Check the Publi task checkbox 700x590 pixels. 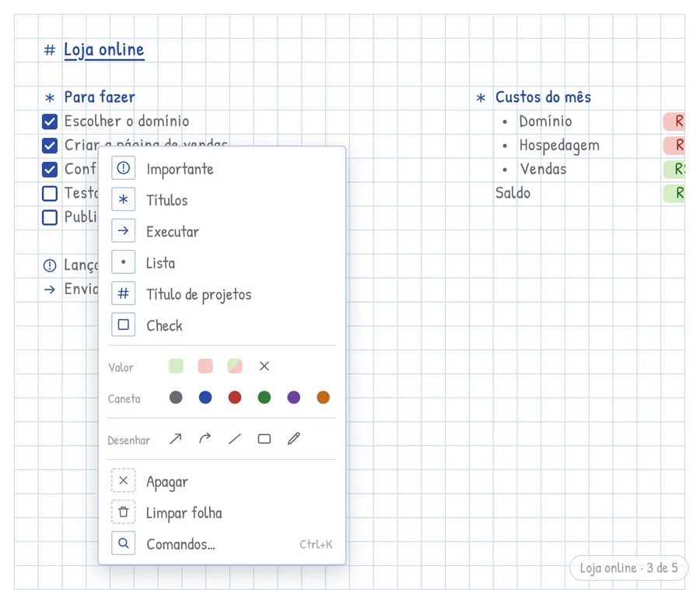tap(50, 218)
